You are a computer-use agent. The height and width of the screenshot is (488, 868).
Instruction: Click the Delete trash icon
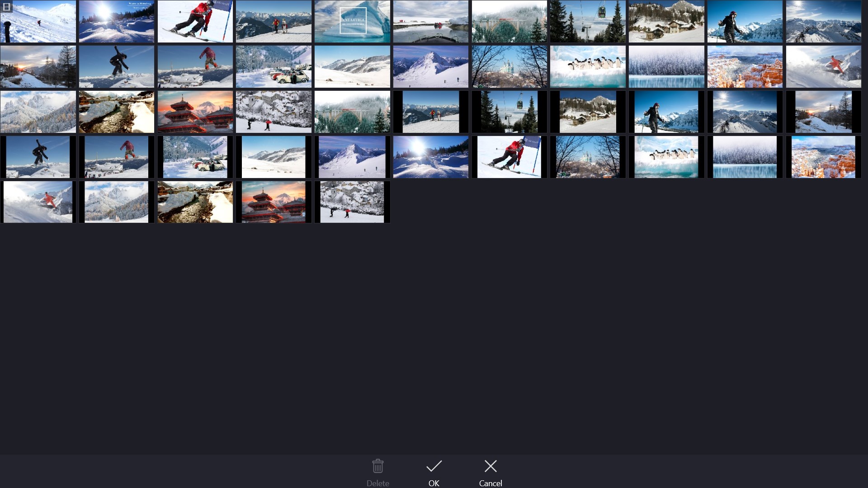(x=377, y=466)
